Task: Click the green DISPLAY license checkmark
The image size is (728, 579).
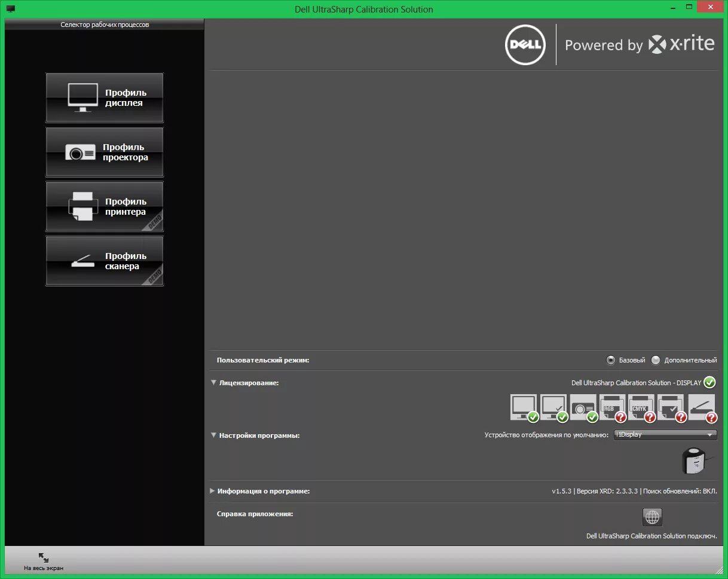Action: click(709, 383)
